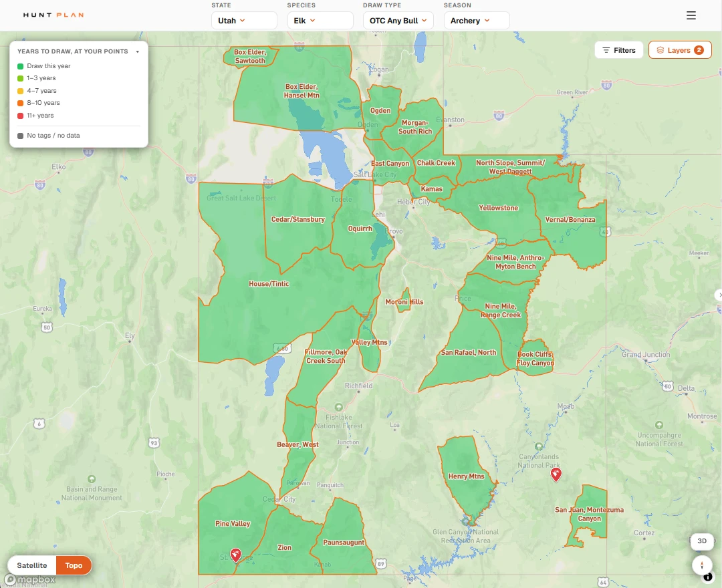Click the 4–7 years yellow swatch
The height and width of the screenshot is (588, 722).
pos(20,91)
